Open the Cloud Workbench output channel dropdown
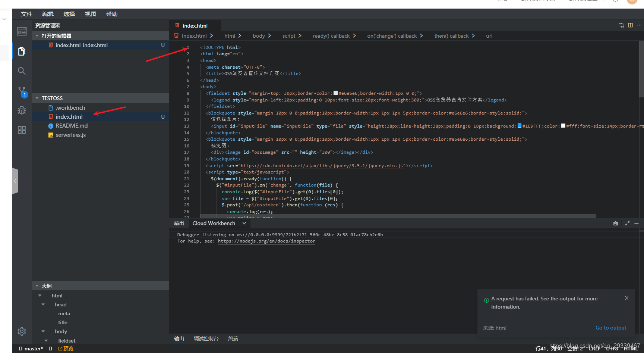This screenshot has width=644, height=353. 219,223
